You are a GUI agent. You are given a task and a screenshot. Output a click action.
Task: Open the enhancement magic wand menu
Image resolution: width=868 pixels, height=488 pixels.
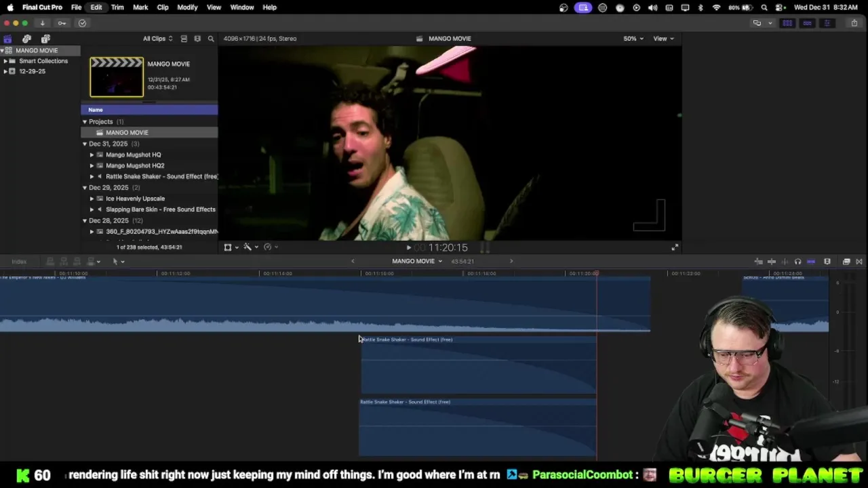250,247
